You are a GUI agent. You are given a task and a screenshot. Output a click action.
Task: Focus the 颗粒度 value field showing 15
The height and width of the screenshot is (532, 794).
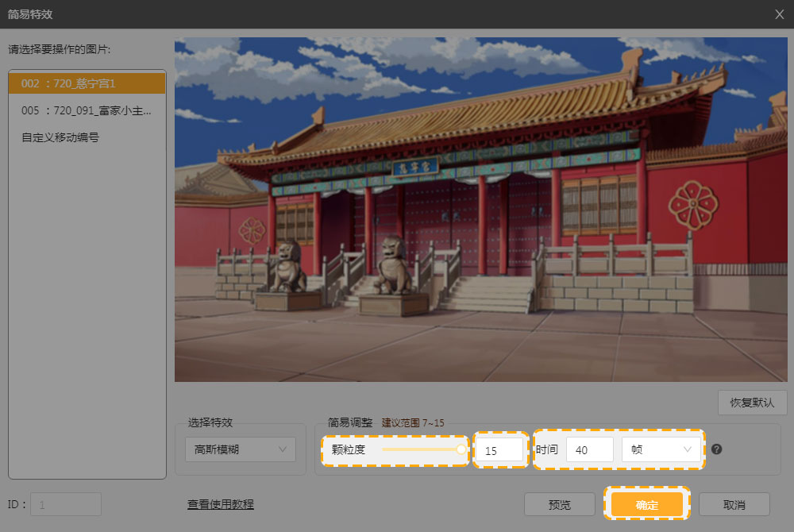pyautogui.click(x=499, y=450)
